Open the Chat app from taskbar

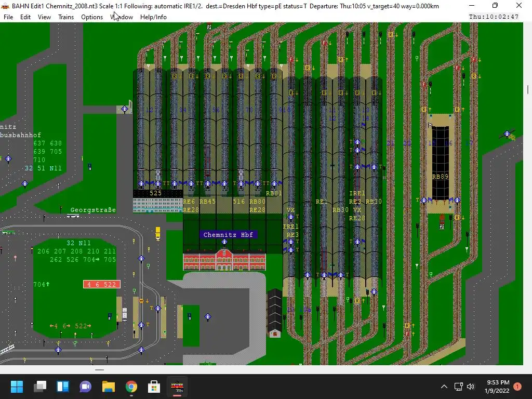point(86,386)
